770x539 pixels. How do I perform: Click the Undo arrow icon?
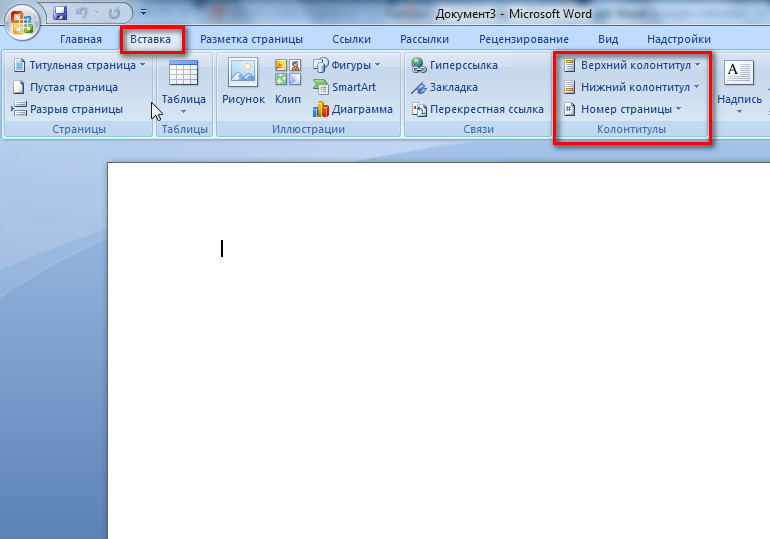pos(82,13)
